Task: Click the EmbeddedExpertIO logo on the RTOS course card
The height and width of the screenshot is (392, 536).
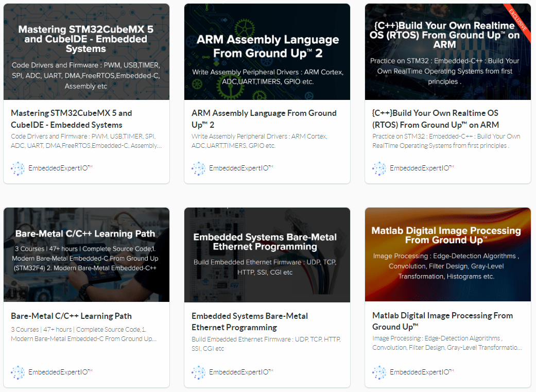Action: [379, 168]
